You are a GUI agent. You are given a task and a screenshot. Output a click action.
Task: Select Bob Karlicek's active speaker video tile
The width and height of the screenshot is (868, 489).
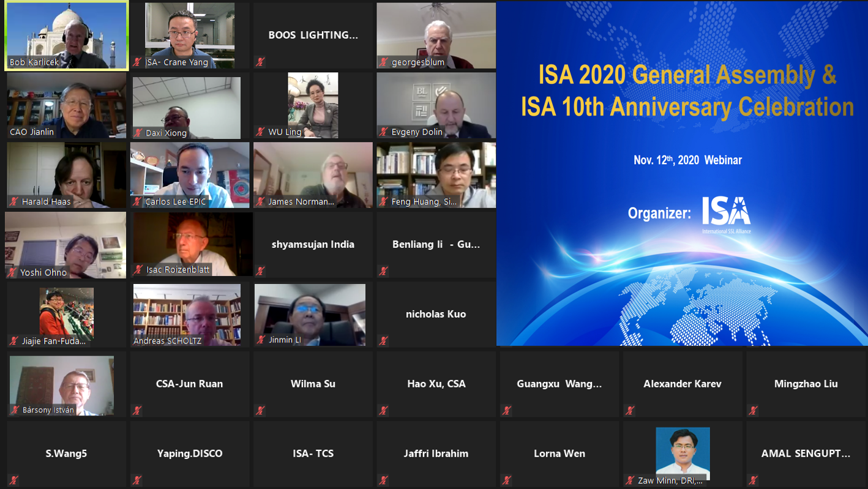pyautogui.click(x=66, y=35)
